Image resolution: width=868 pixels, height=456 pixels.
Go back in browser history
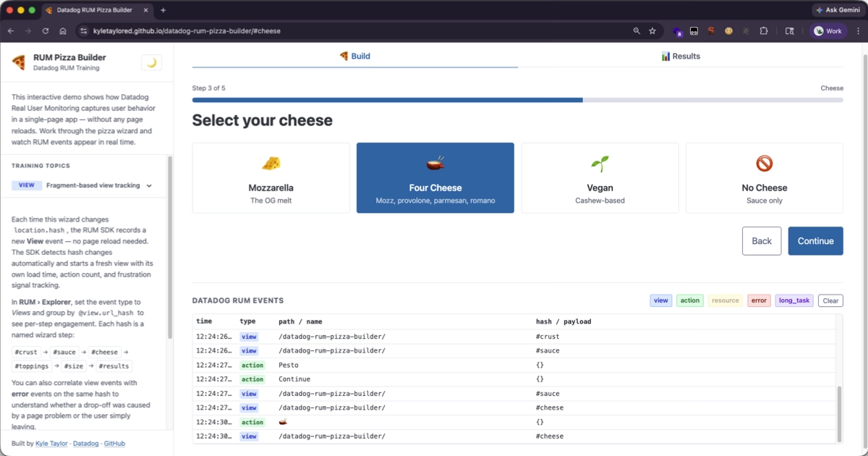pos(11,31)
